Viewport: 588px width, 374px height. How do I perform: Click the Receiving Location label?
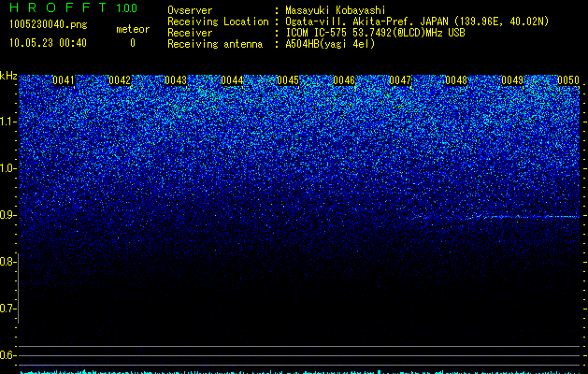(x=218, y=22)
